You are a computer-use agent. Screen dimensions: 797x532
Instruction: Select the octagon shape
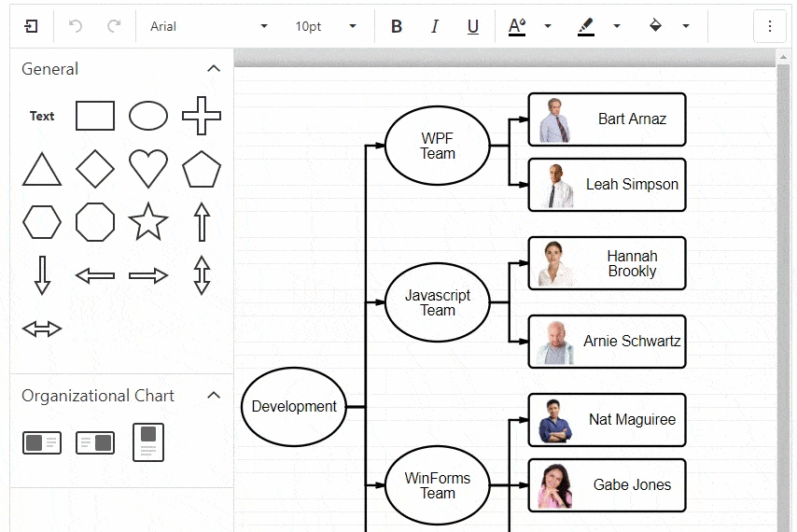[95, 222]
